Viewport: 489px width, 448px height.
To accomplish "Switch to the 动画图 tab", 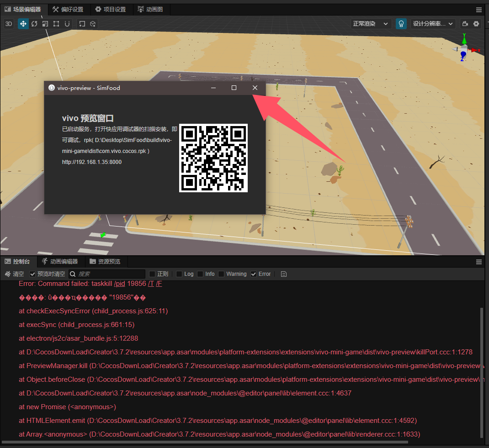I will 151,9.
